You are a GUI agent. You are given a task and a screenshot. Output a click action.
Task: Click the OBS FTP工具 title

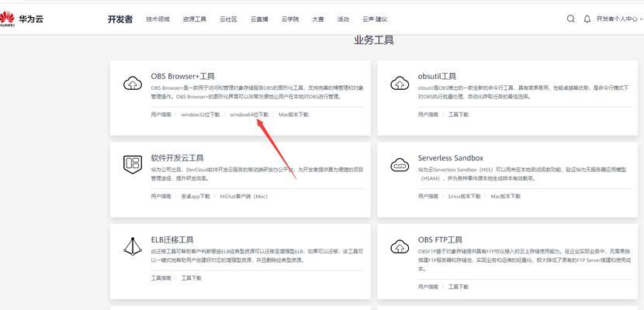point(440,239)
